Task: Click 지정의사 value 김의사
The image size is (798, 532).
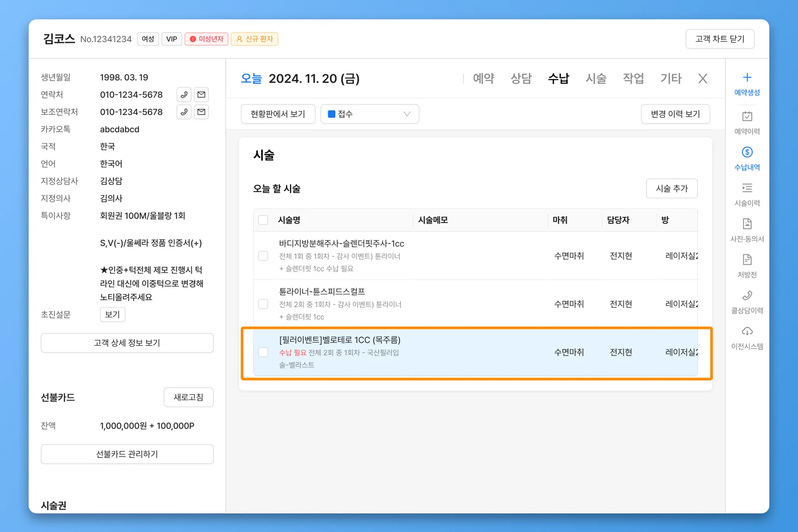Action: (111, 198)
